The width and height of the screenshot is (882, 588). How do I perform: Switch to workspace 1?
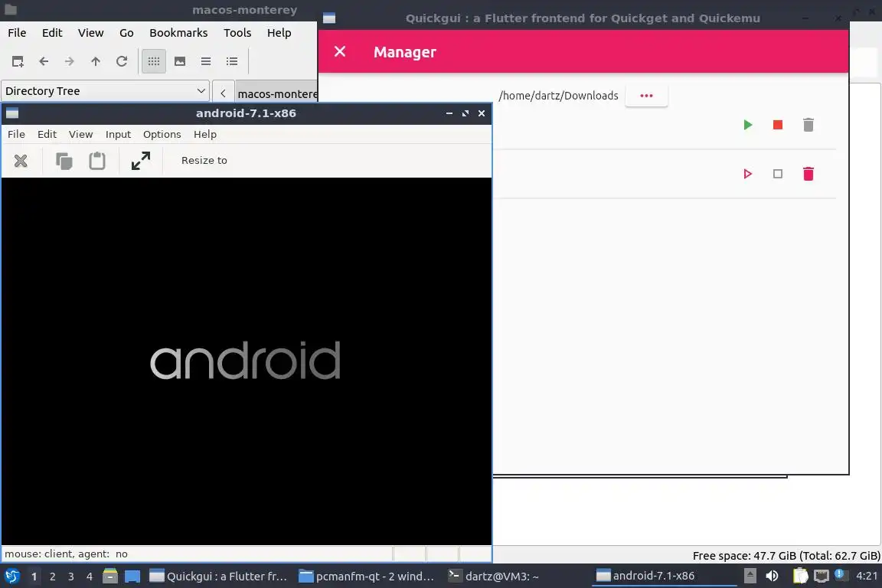click(x=34, y=577)
